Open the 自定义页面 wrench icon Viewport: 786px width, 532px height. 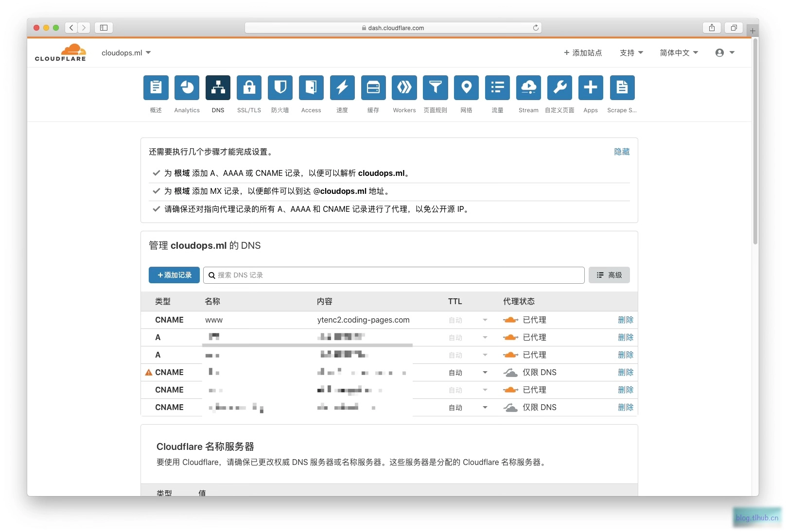[559, 87]
